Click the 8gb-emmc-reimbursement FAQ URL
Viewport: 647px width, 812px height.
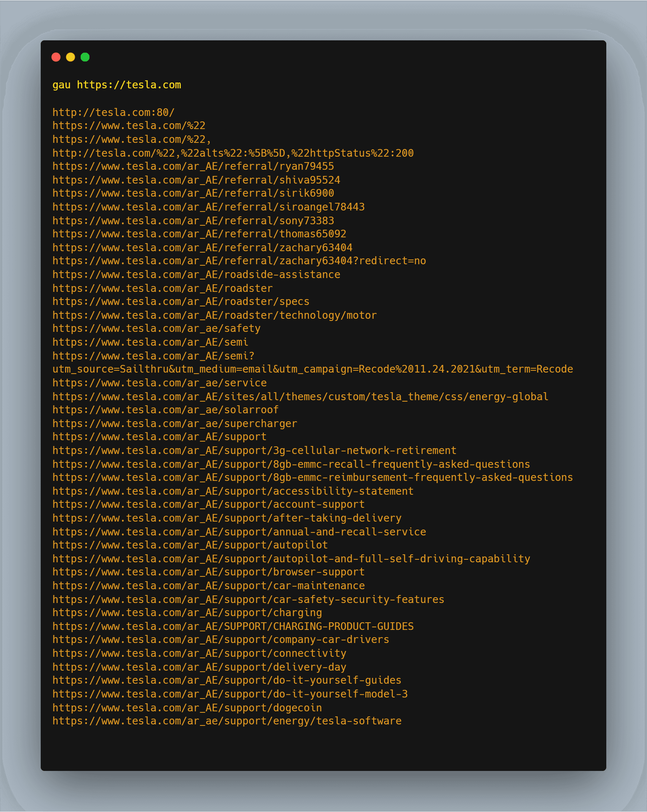pyautogui.click(x=313, y=478)
